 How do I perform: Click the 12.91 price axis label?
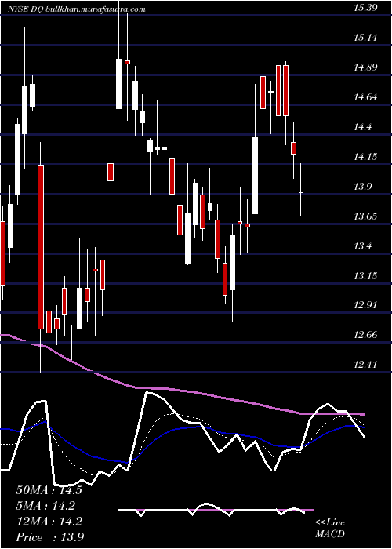click(x=365, y=304)
